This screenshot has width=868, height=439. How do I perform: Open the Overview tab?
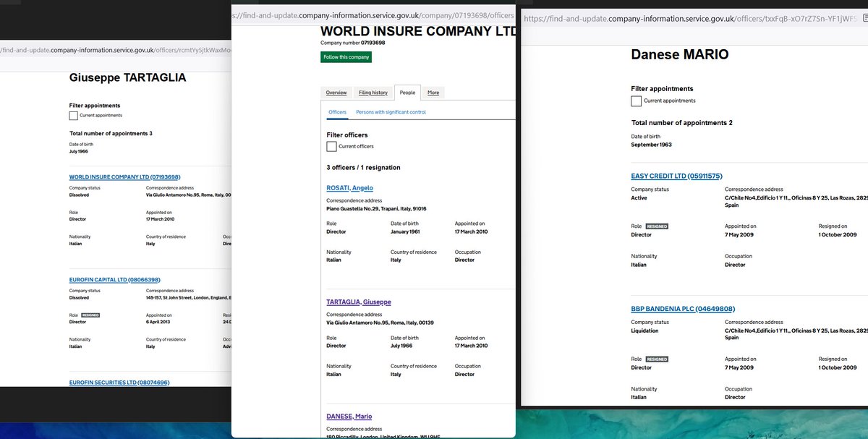coord(336,93)
